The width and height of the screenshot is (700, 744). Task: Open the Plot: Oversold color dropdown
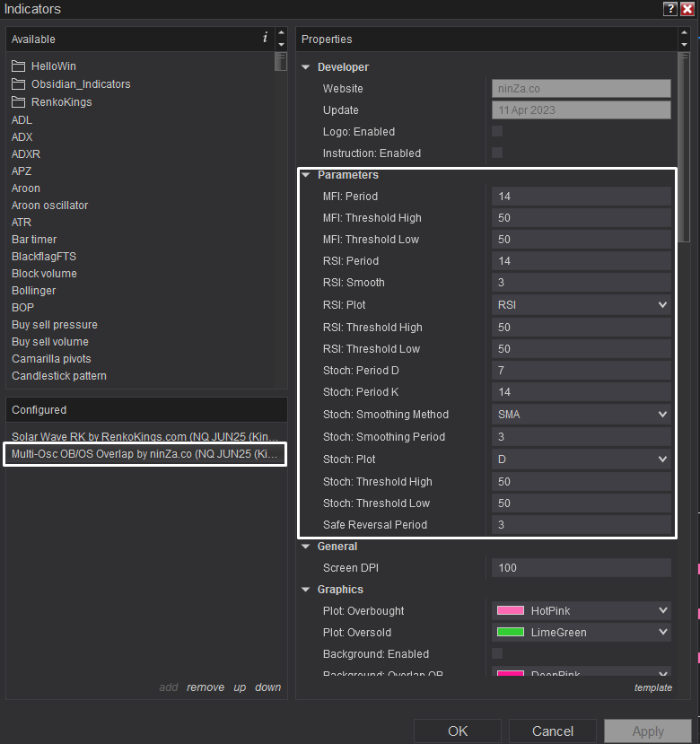point(582,633)
